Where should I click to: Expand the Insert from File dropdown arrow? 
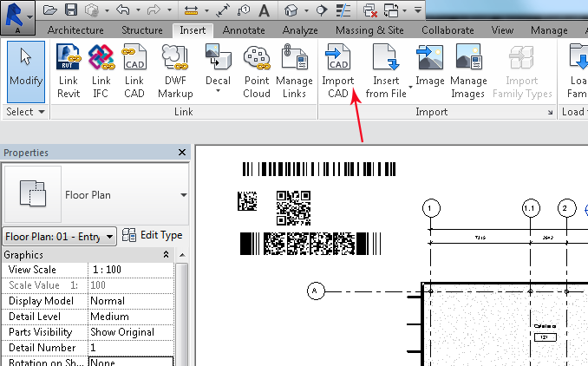pos(410,88)
